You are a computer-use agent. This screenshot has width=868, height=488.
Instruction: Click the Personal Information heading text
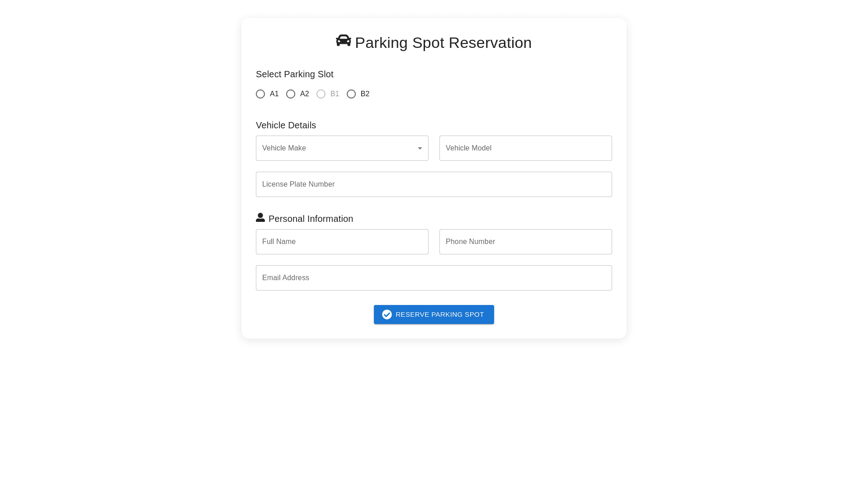(x=311, y=219)
